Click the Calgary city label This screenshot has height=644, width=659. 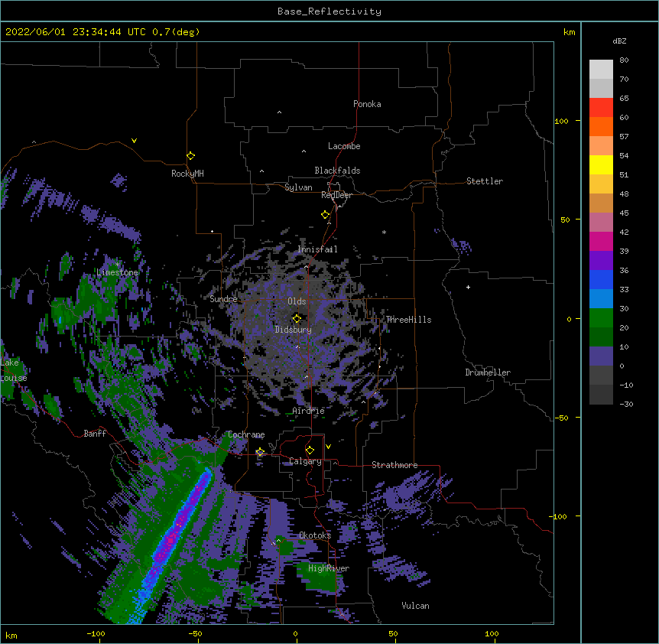[305, 461]
